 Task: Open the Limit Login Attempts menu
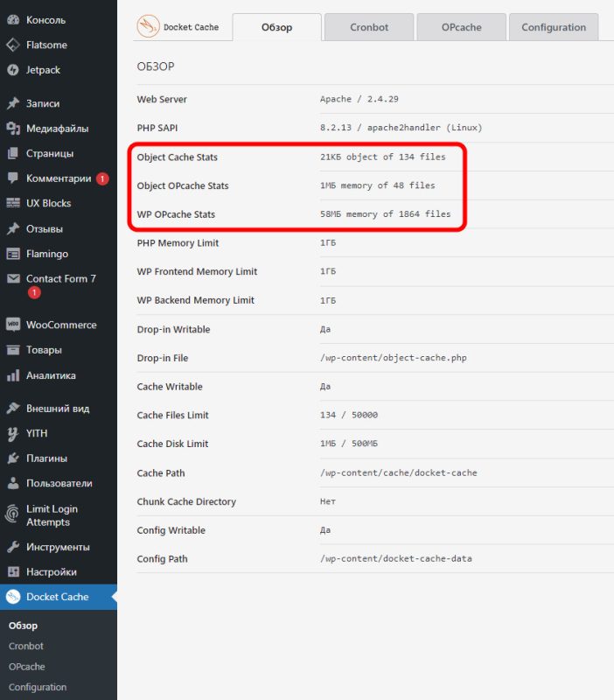click(x=52, y=515)
